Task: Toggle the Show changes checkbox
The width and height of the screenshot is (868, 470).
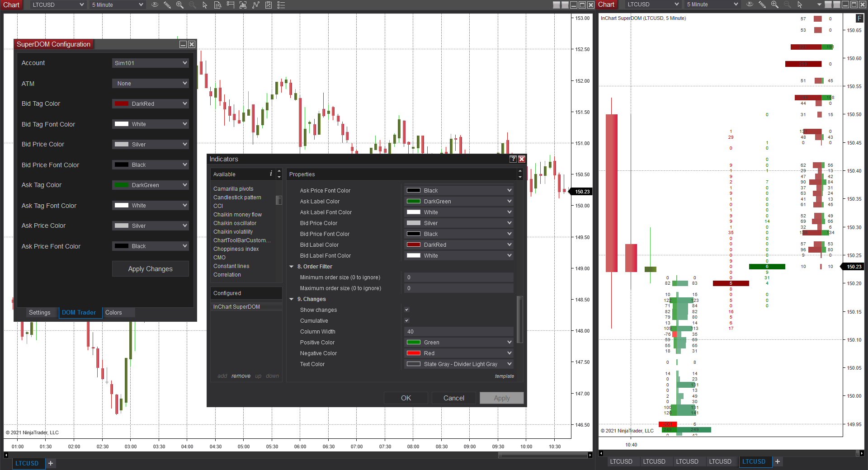Action: 407,310
